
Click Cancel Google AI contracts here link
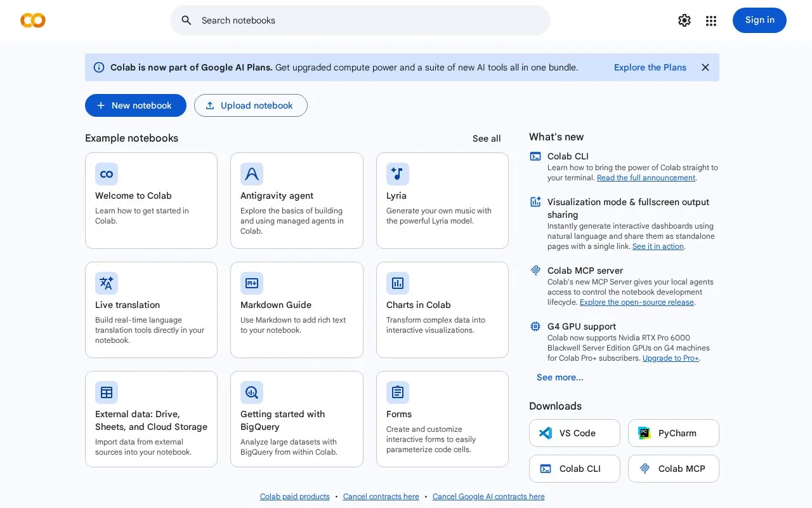[488, 497]
